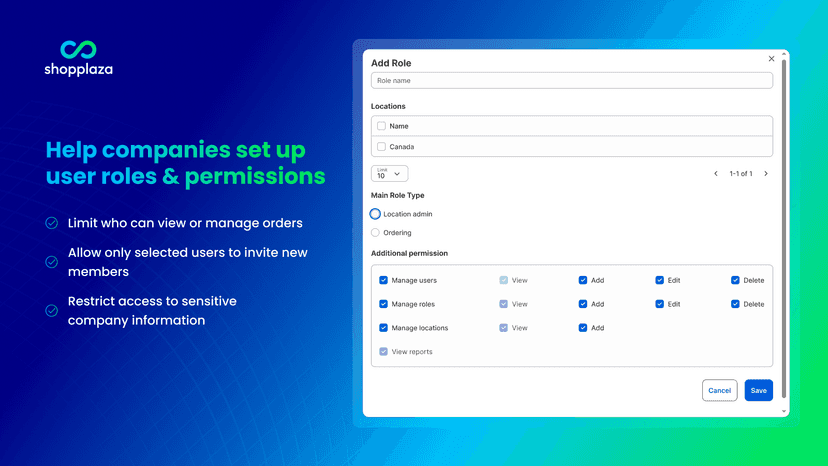The width and height of the screenshot is (828, 466).
Task: Click the Role name input field
Action: tap(571, 80)
